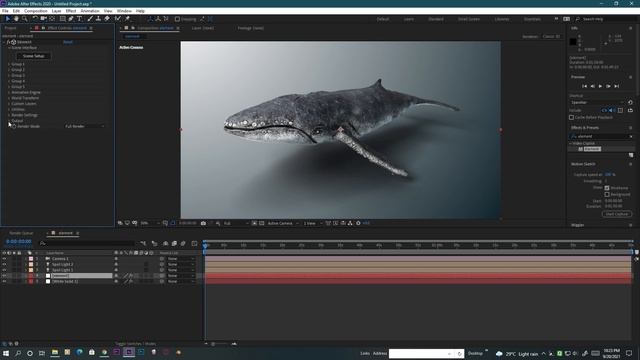The image size is (640, 360).
Task: Open the Spacebar shortcut dropdown
Action: 597,102
